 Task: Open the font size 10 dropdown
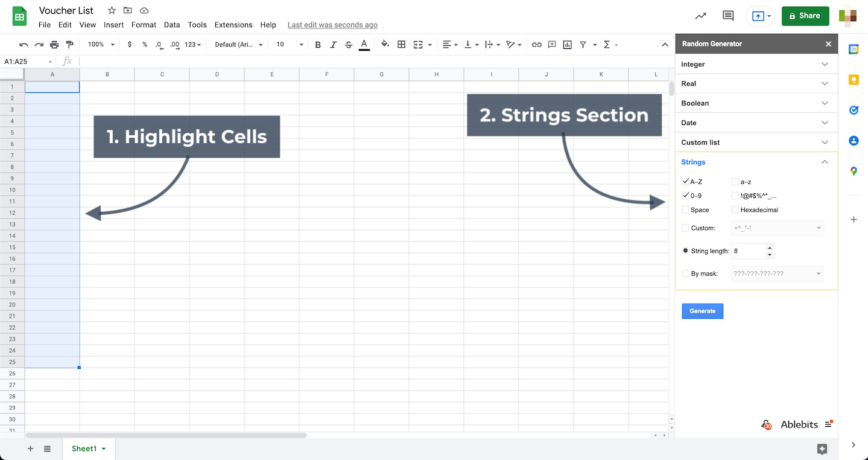coord(290,45)
